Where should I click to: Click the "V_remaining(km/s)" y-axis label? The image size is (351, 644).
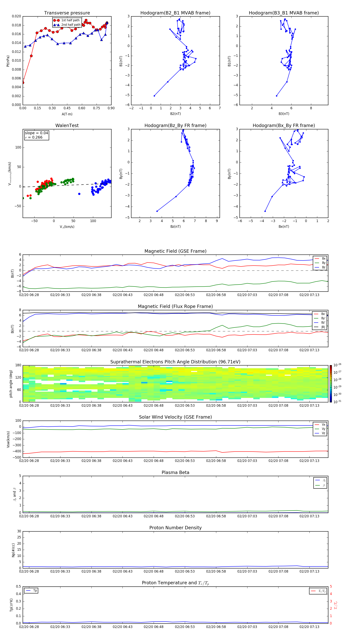[x=10, y=173]
